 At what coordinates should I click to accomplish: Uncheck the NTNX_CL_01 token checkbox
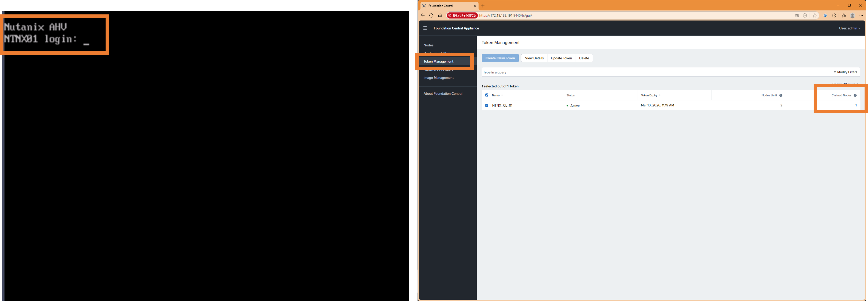click(x=487, y=105)
